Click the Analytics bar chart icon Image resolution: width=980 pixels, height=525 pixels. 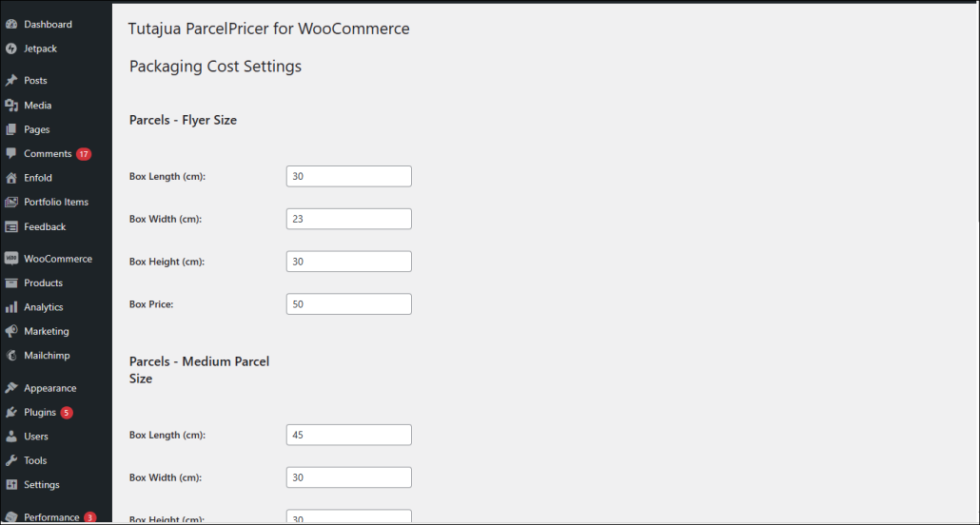(x=11, y=307)
